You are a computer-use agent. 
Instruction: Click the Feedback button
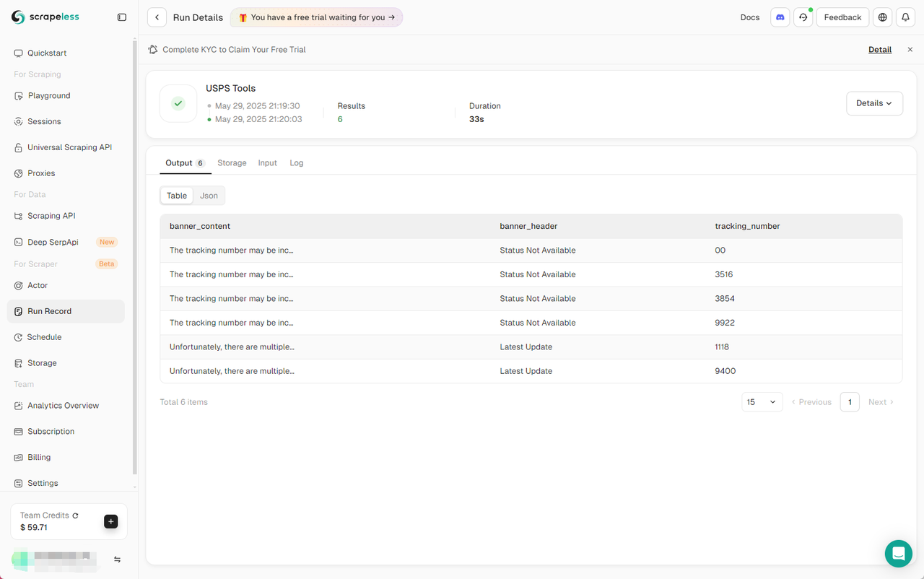[x=842, y=17]
